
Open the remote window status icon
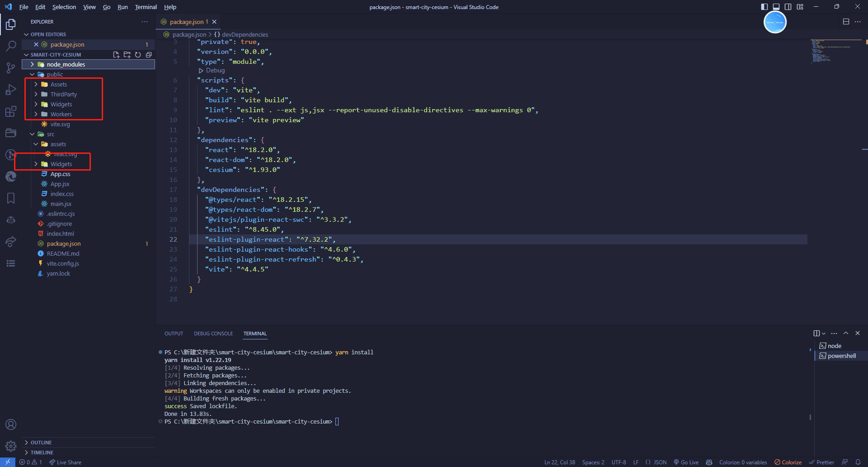pyautogui.click(x=8, y=462)
